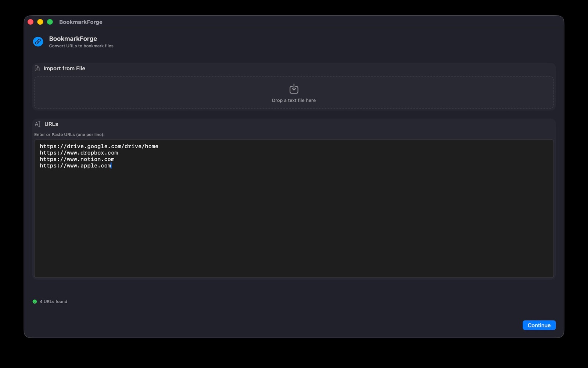Click the BookmarkForge window title text
This screenshot has height=368, width=588.
(81, 22)
